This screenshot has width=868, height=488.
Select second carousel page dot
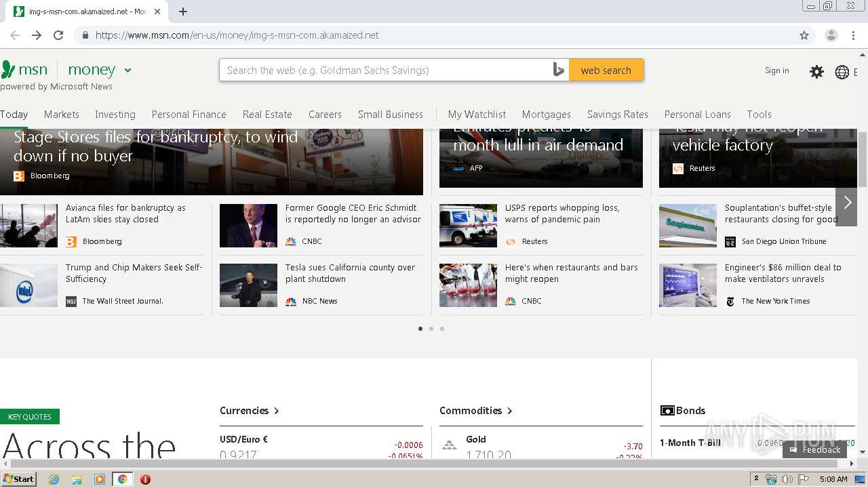431,329
